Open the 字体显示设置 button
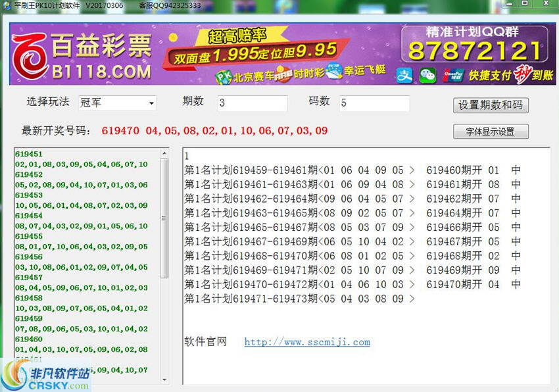This screenshot has width=559, height=392. click(x=491, y=132)
